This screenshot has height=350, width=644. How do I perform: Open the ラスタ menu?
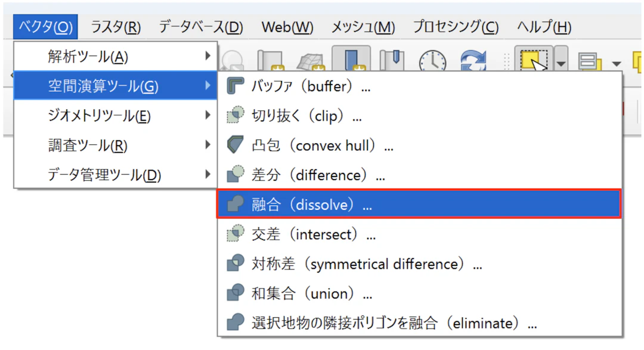click(115, 27)
